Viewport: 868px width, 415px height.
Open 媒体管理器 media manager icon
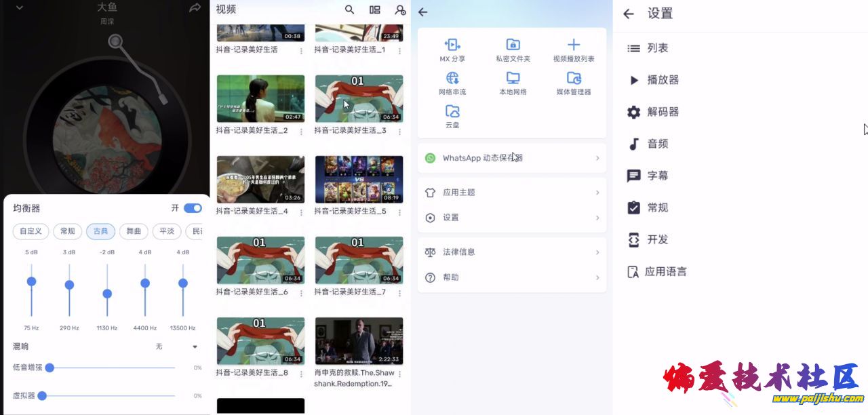coord(574,78)
